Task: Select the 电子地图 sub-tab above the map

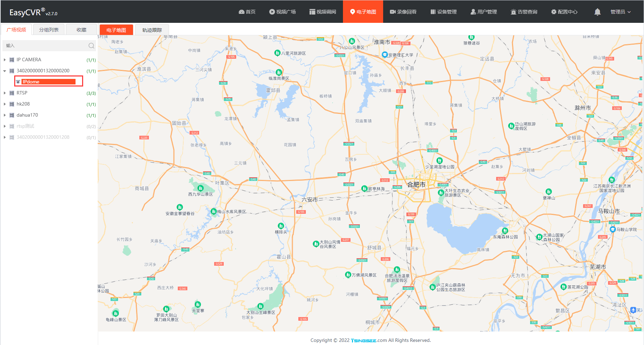Action: tap(116, 30)
